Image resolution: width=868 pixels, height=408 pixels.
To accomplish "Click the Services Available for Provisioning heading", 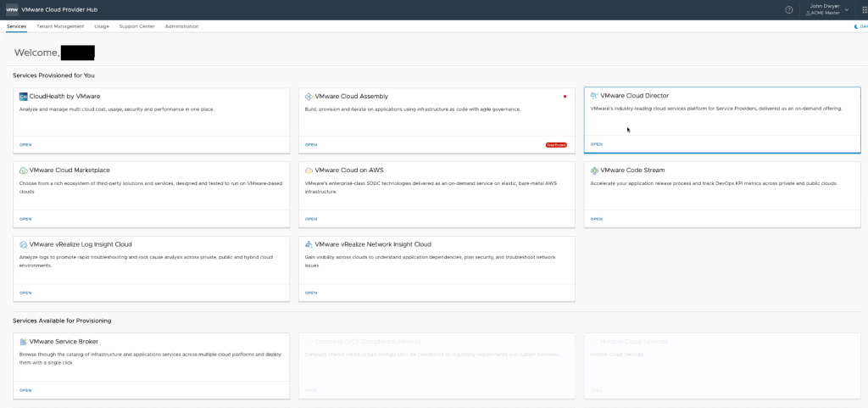I will [x=62, y=321].
